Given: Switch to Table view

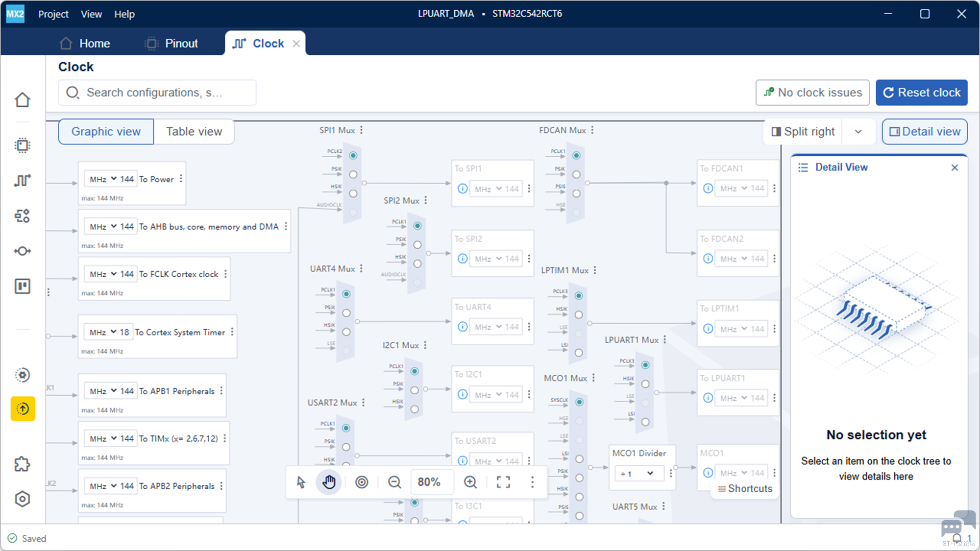Looking at the screenshot, I should 194,131.
